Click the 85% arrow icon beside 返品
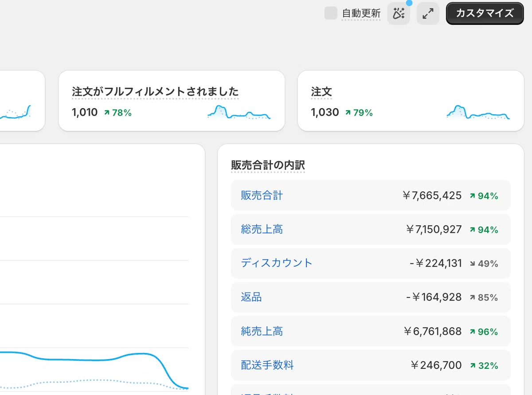532x395 pixels. click(473, 297)
